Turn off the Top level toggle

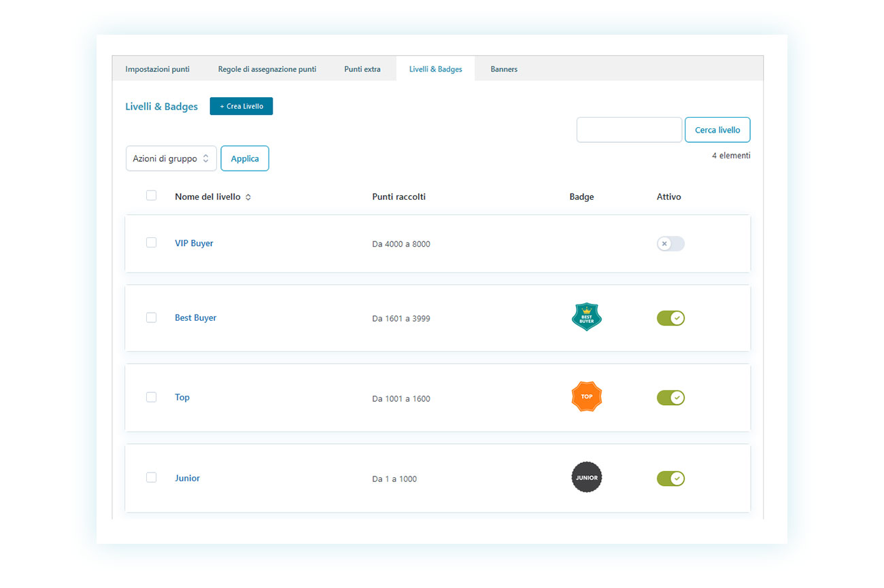coord(670,398)
